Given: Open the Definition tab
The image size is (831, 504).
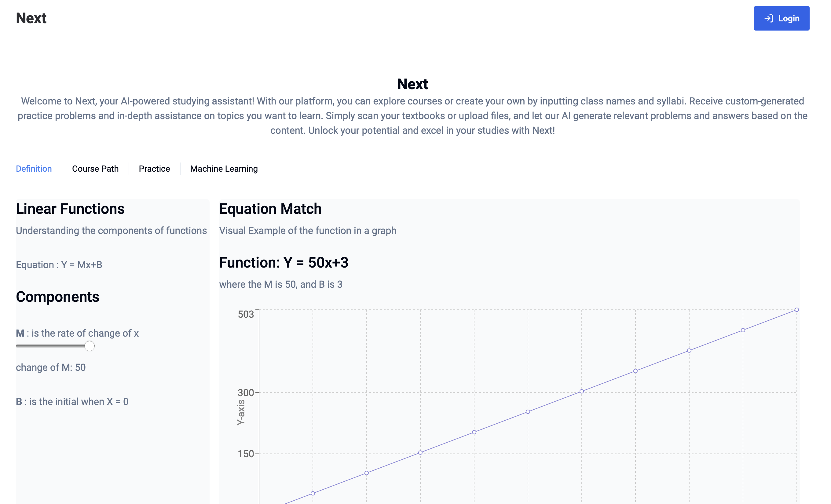Looking at the screenshot, I should (34, 169).
